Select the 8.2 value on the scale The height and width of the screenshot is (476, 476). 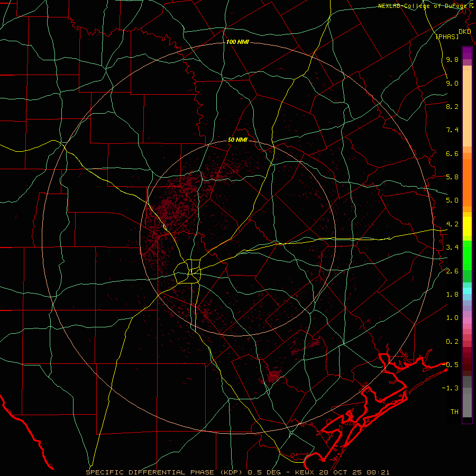(452, 106)
